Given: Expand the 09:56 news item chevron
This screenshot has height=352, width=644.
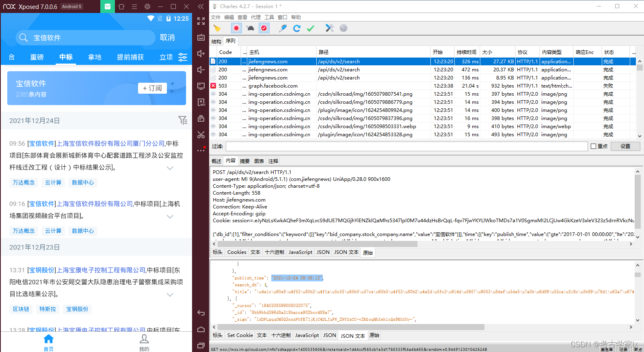Looking at the screenshot, I should (x=170, y=168).
